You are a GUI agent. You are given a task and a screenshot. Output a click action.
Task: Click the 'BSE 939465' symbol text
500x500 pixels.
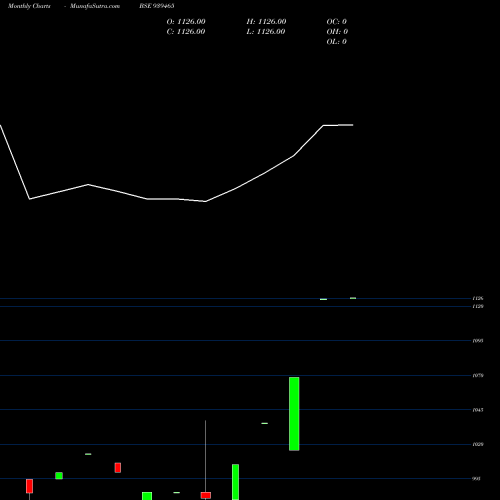[x=157, y=6]
